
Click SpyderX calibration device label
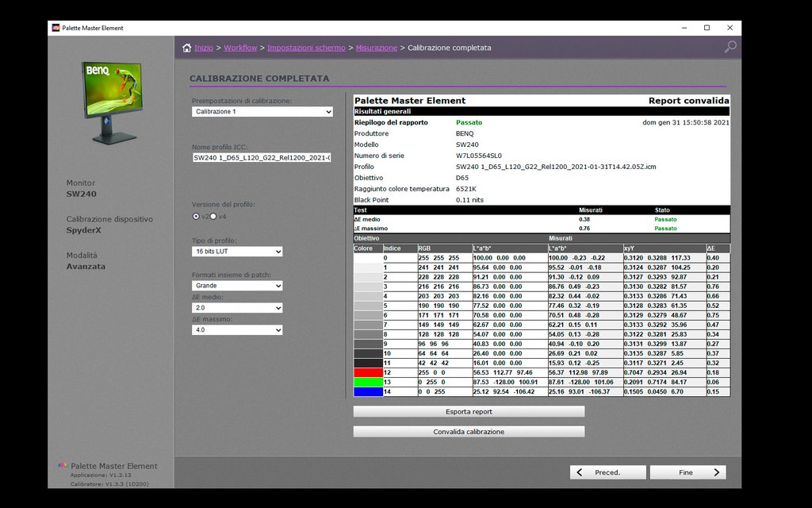(x=83, y=230)
